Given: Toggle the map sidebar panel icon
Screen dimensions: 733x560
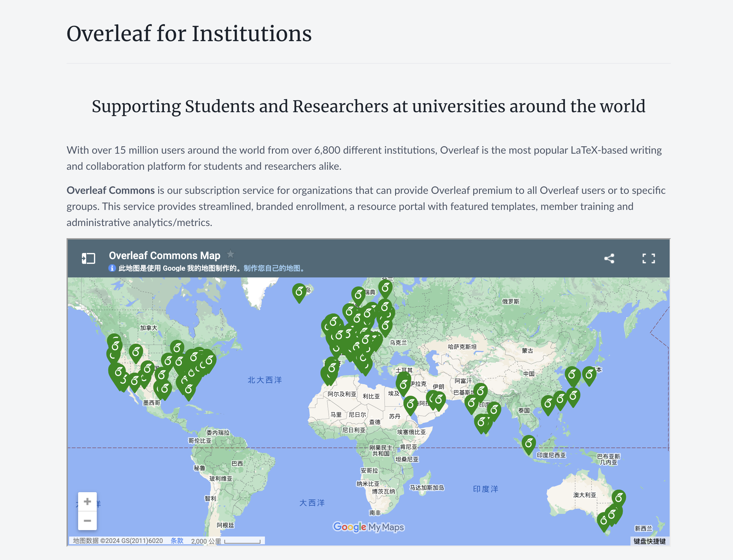Looking at the screenshot, I should pyautogui.click(x=89, y=258).
